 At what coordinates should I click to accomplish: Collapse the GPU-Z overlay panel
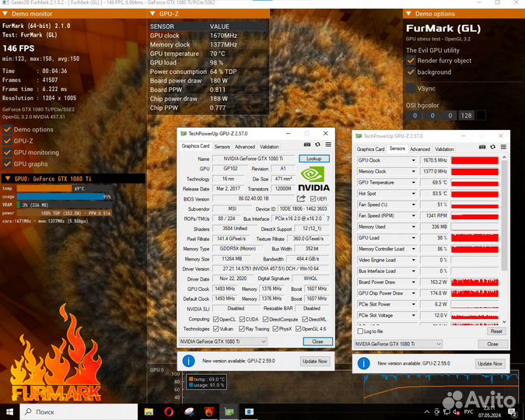pos(152,14)
